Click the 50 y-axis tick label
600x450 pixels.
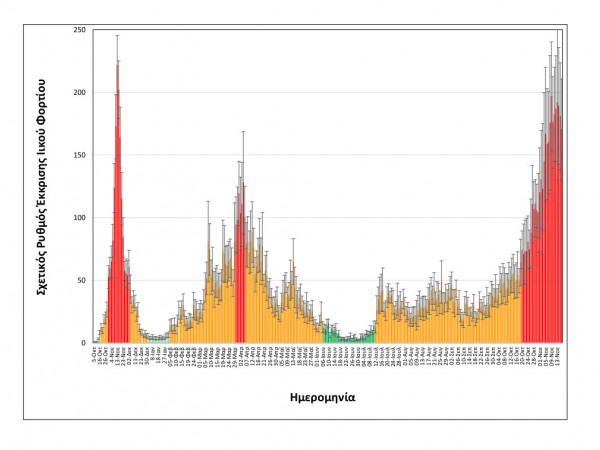coord(81,280)
